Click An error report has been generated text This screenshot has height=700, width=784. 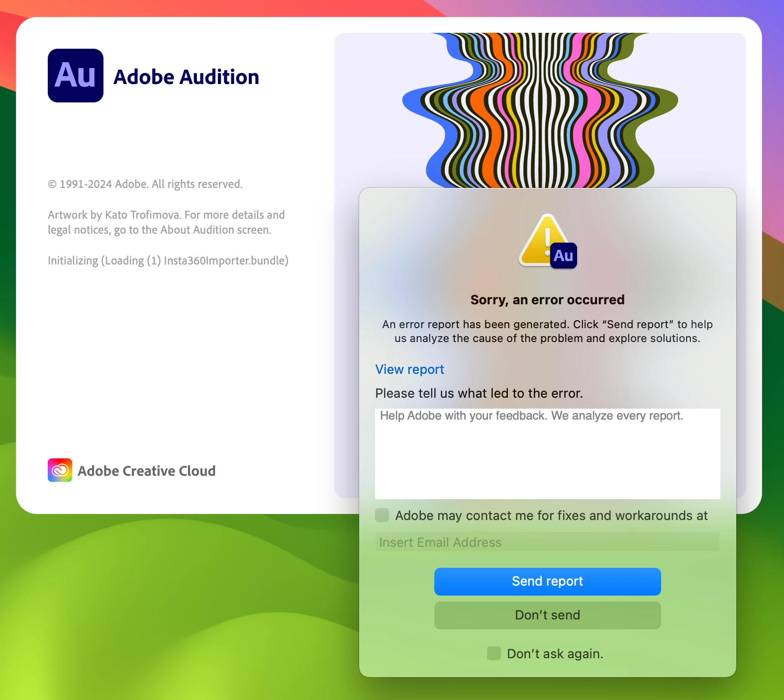click(547, 331)
